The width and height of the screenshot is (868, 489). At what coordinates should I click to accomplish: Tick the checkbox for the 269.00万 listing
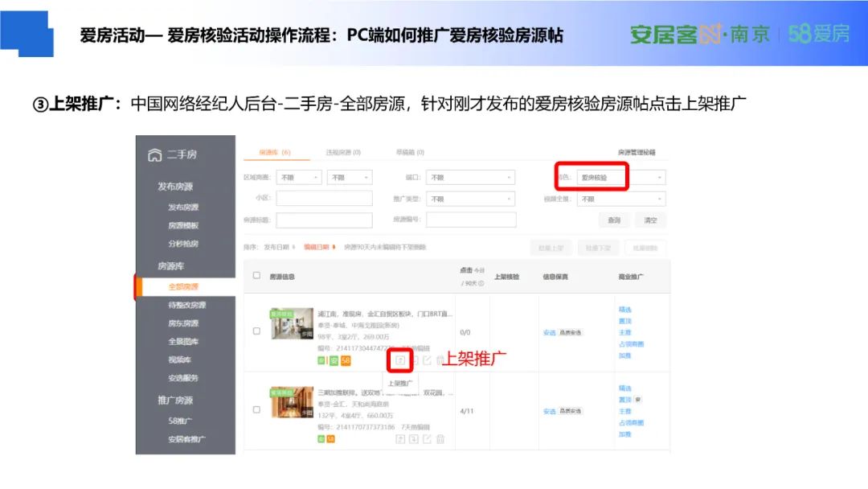(x=256, y=331)
